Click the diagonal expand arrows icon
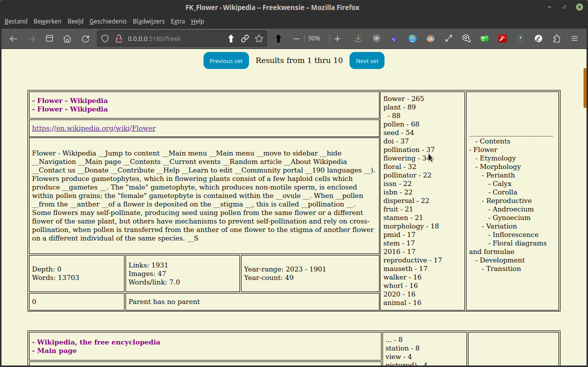 point(448,38)
